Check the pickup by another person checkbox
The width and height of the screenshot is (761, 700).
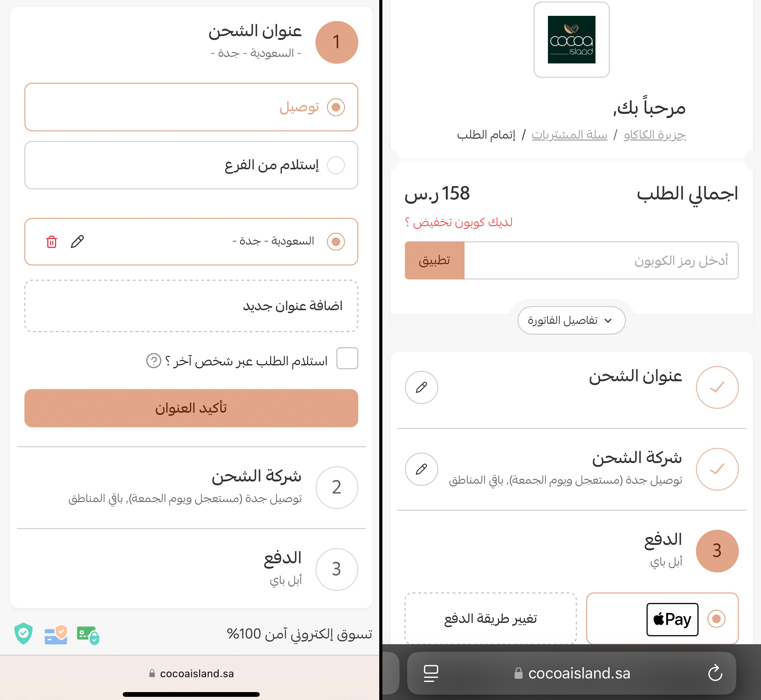coord(347,358)
